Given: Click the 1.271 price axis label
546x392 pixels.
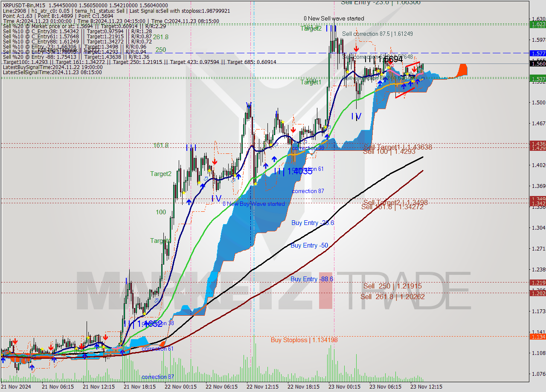Looking at the screenshot, I should tap(538, 248).
